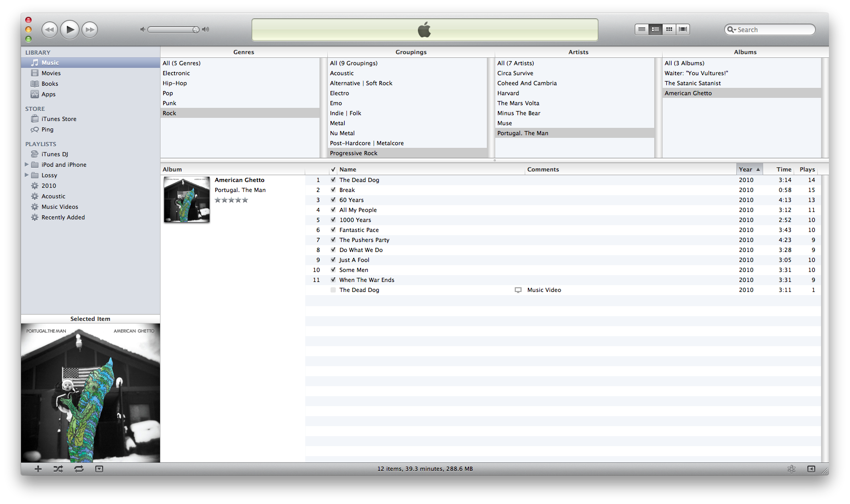This screenshot has height=504, width=850.
Task: Select the 2010 smart playlist
Action: 91,186
